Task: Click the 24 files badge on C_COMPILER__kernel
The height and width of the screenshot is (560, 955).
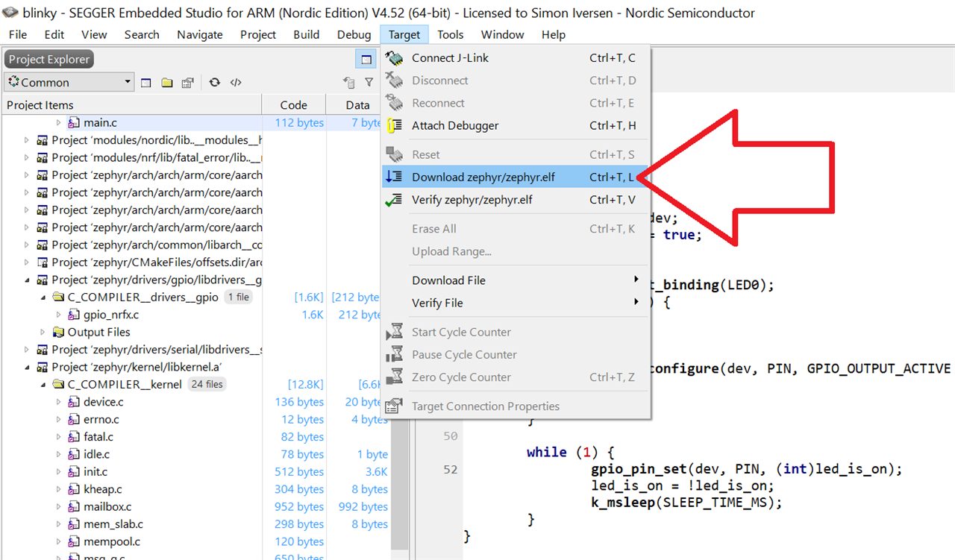Action: pos(207,385)
